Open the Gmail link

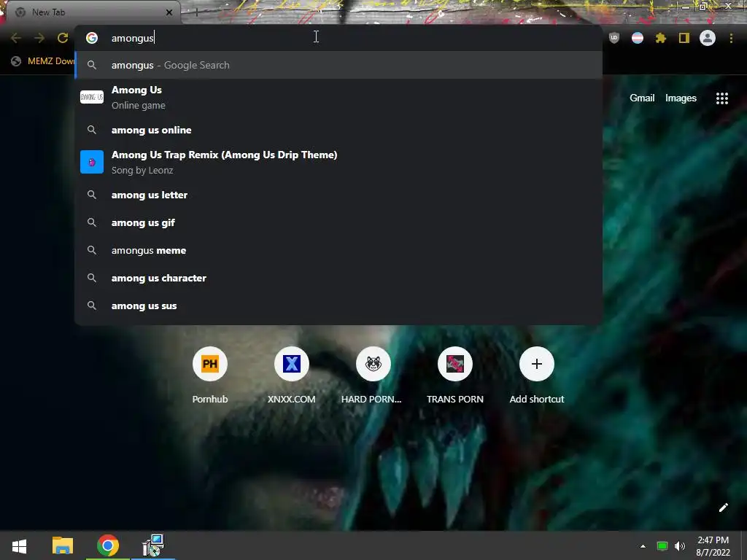tap(642, 98)
